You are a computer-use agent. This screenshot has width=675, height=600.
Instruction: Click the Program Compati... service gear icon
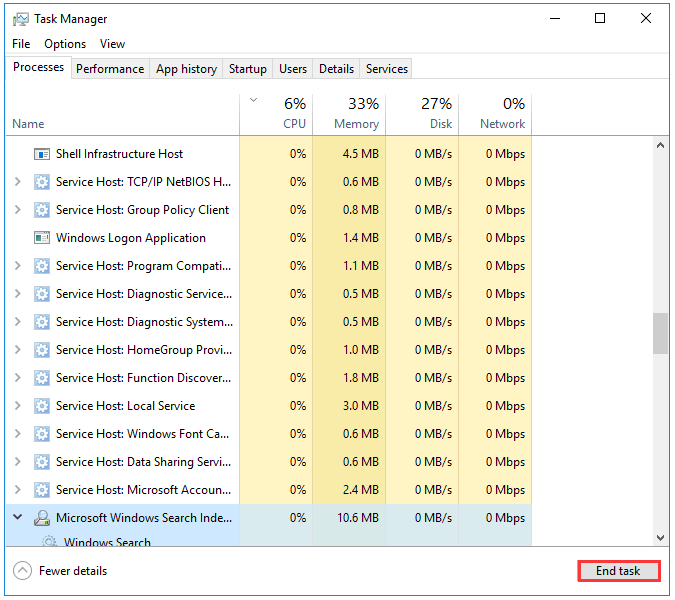(42, 266)
